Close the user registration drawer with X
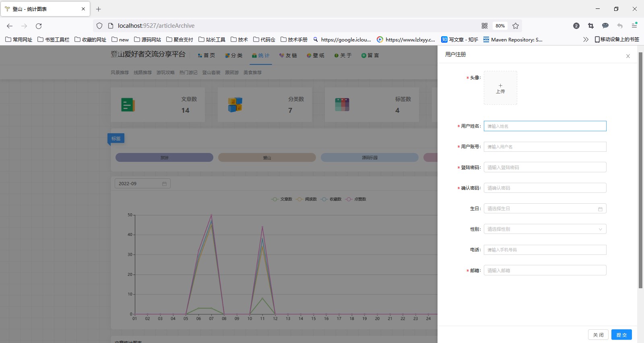This screenshot has height=343, width=644. coord(628,56)
